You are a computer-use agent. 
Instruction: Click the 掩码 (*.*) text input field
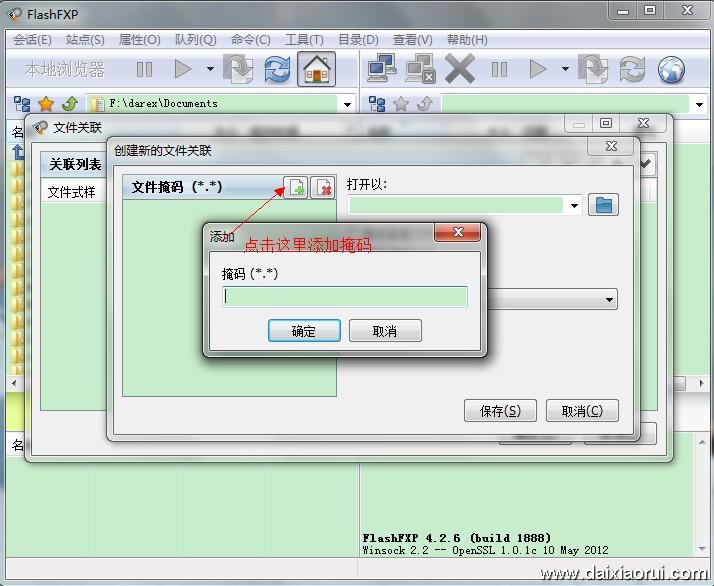(x=345, y=297)
